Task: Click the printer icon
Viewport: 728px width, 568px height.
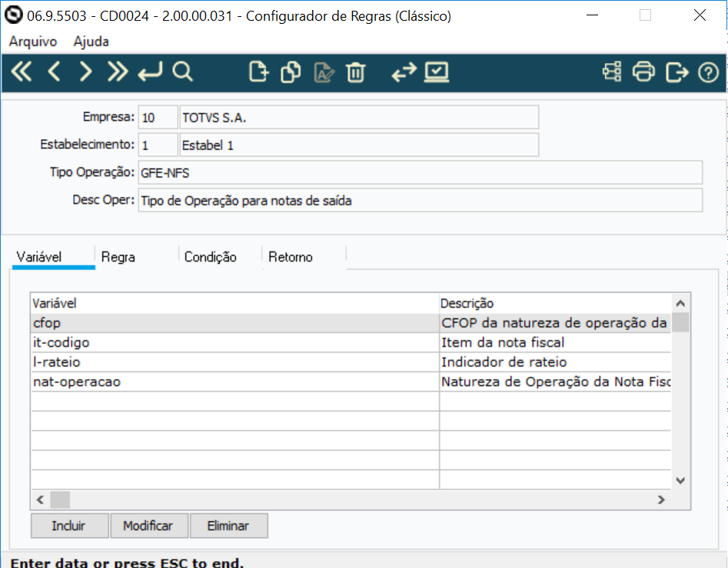Action: coord(644,72)
